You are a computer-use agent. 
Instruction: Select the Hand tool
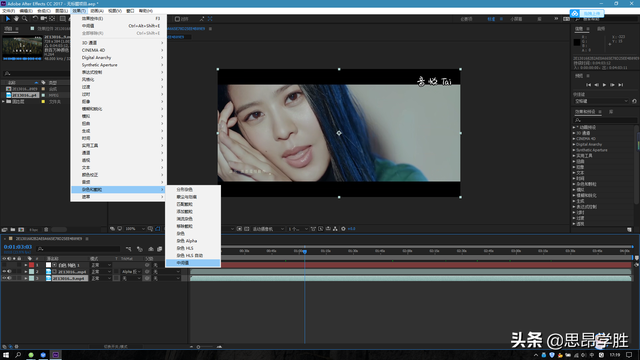(x=16, y=19)
